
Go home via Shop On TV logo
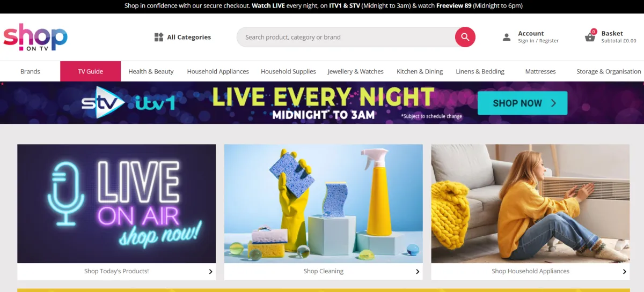(35, 37)
